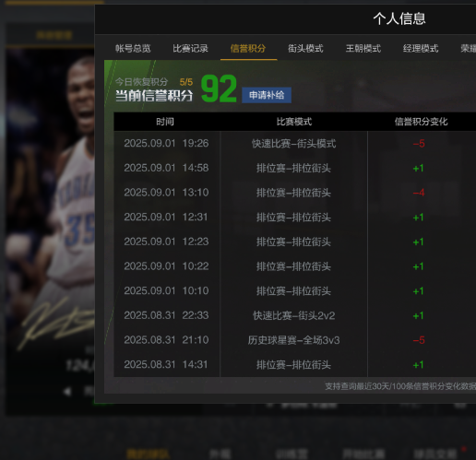Click the 个人信息 dialog title

tap(399, 18)
